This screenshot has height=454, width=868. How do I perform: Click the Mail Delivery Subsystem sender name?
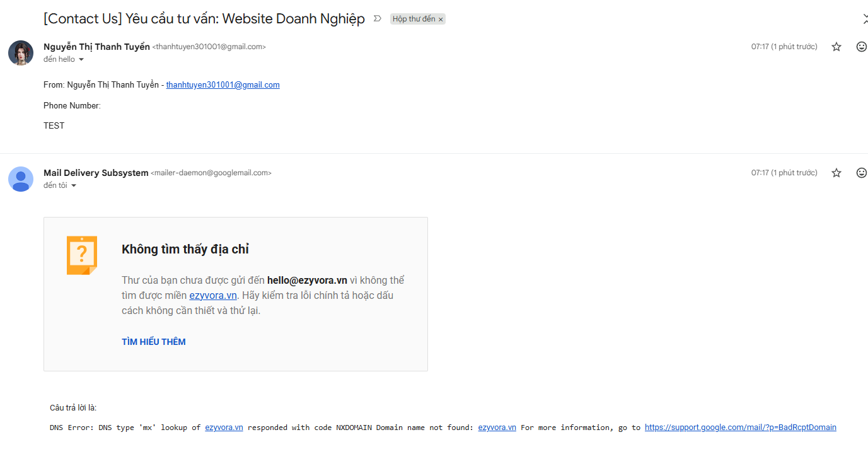[96, 173]
